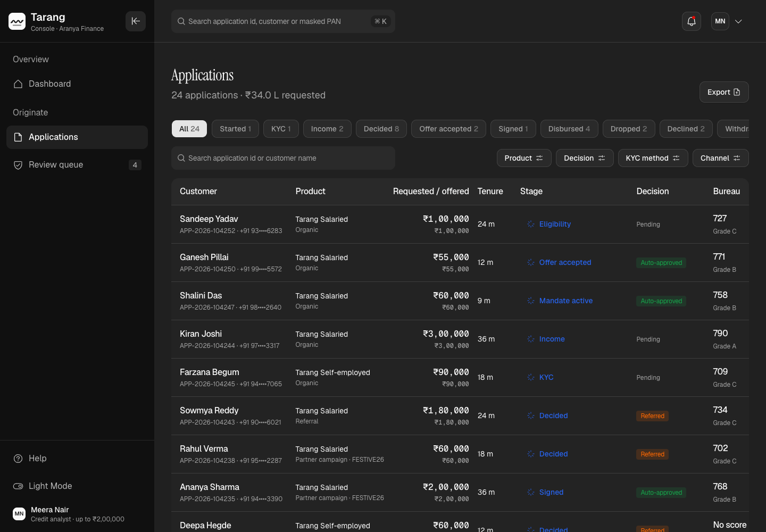
Task: Click Ananya Sharma customer name
Action: 210,487
